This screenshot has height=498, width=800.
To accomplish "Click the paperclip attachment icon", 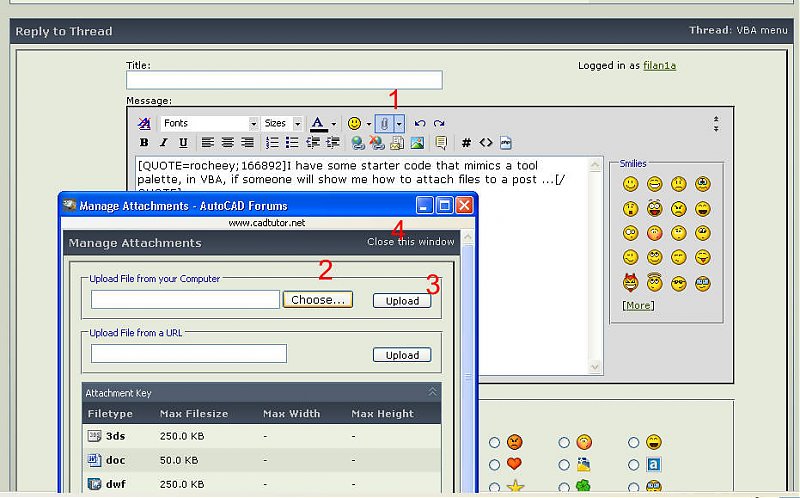I will pos(384,123).
